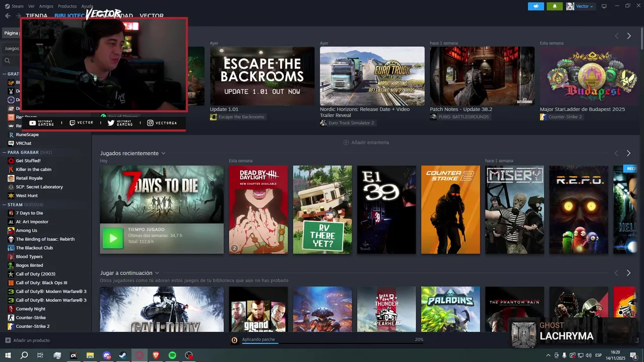
Task: Select Get Stuffed! in the sidebar
Action: coord(28,161)
